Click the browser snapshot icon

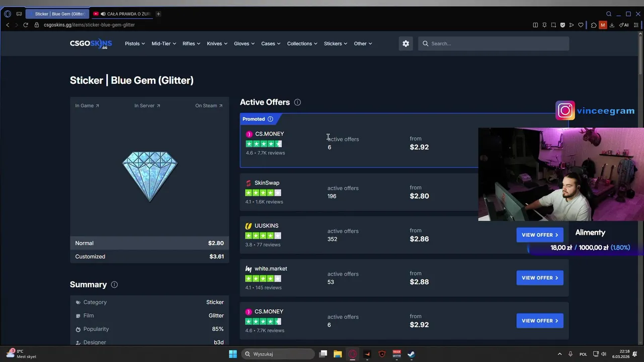553,25
